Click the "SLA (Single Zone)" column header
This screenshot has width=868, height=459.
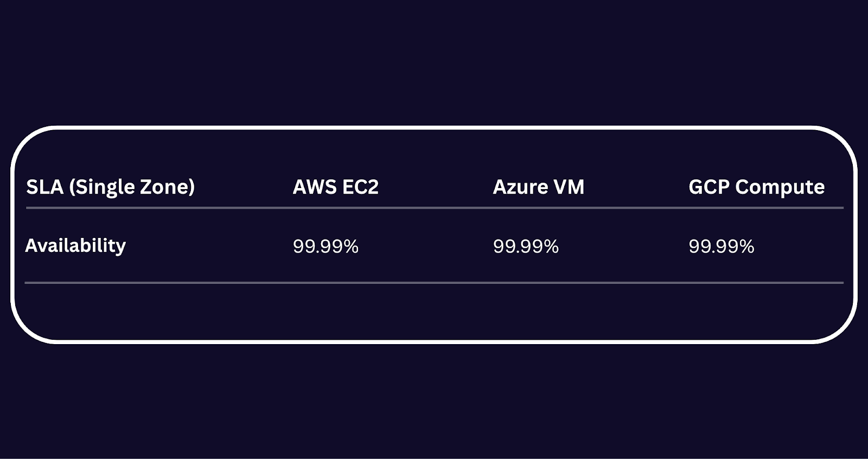110,187
